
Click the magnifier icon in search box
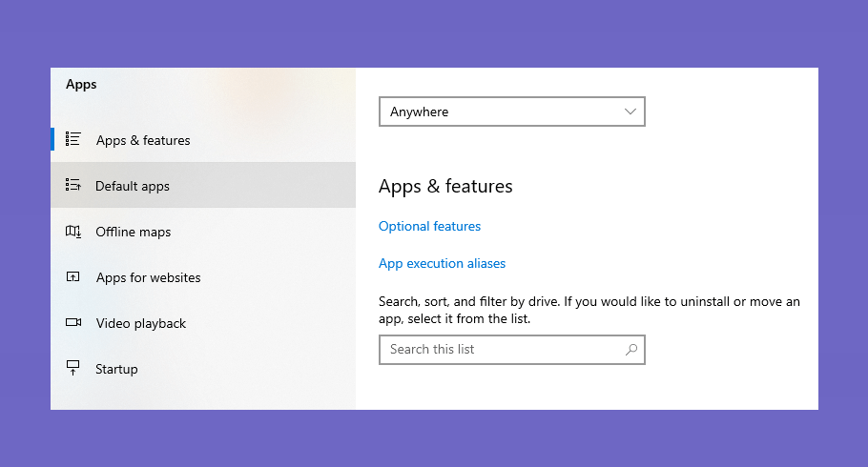(x=631, y=349)
